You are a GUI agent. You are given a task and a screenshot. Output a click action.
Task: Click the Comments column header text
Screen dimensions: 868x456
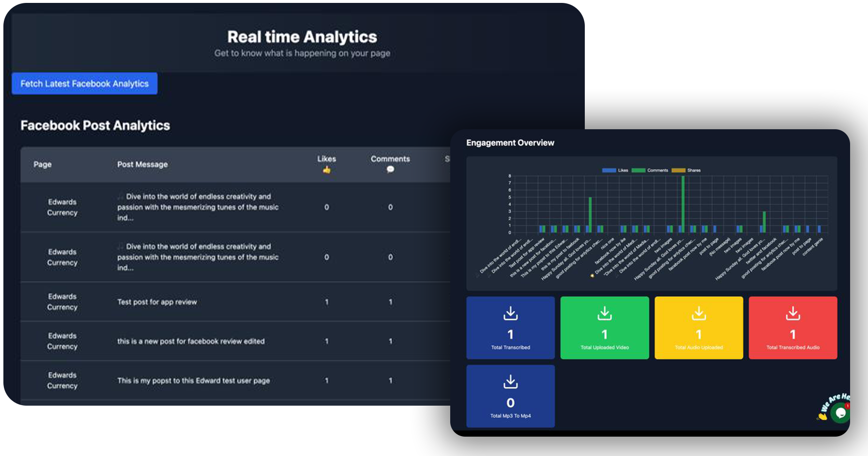pyautogui.click(x=390, y=159)
